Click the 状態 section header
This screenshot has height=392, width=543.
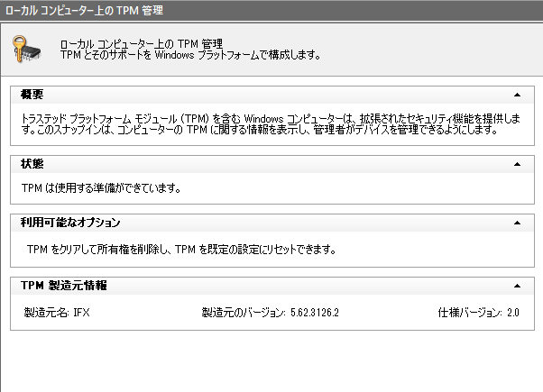[x=272, y=164]
